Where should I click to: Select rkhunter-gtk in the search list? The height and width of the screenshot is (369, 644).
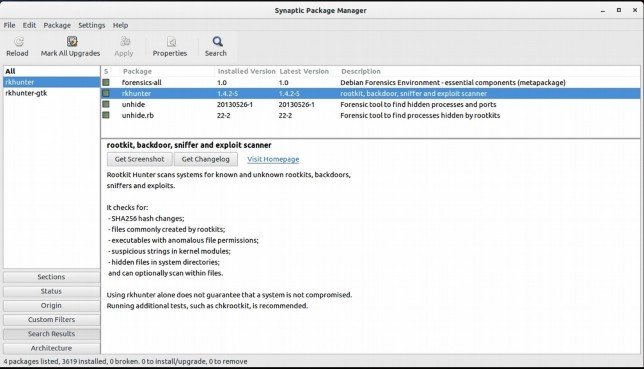[51, 93]
